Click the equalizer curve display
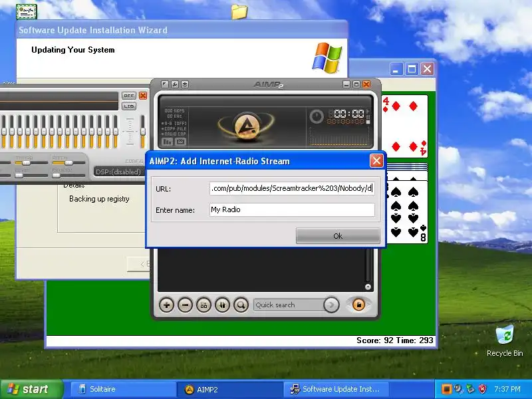The height and width of the screenshot is (399, 532). [59, 101]
